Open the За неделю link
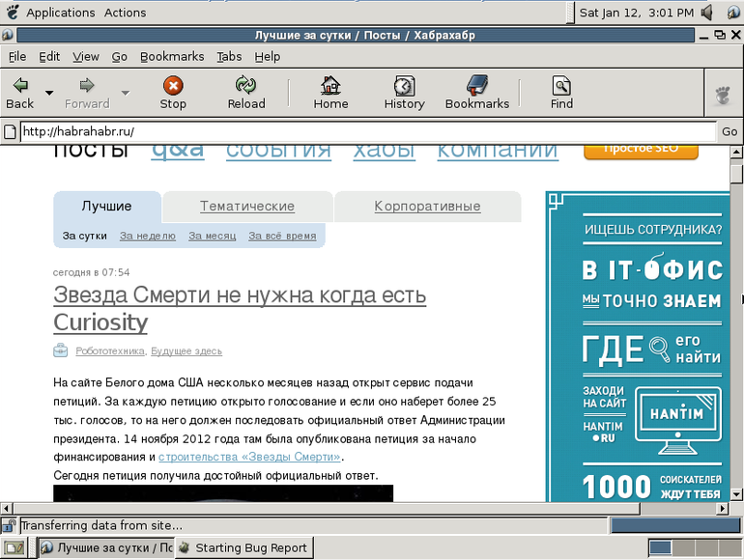This screenshot has height=560, width=744. pyautogui.click(x=148, y=236)
